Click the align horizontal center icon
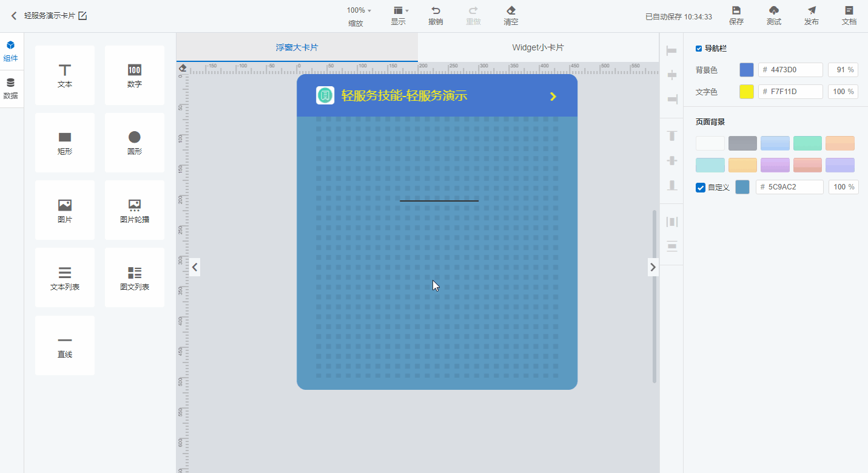 coord(671,75)
